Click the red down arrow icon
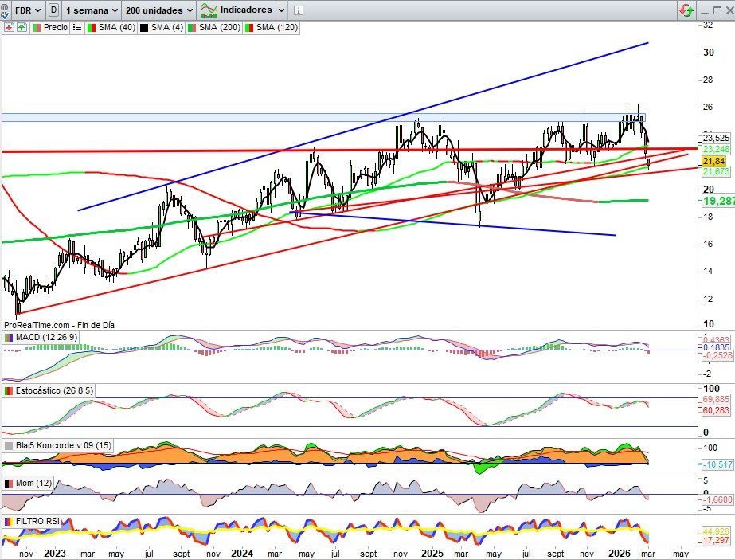The image size is (735, 560). pos(9,28)
